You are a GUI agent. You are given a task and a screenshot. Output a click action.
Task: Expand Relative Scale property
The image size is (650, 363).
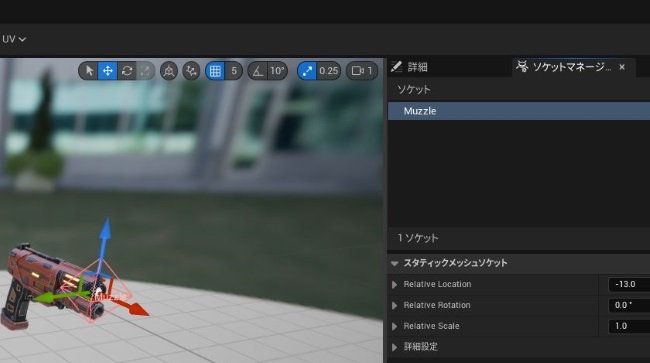click(395, 327)
